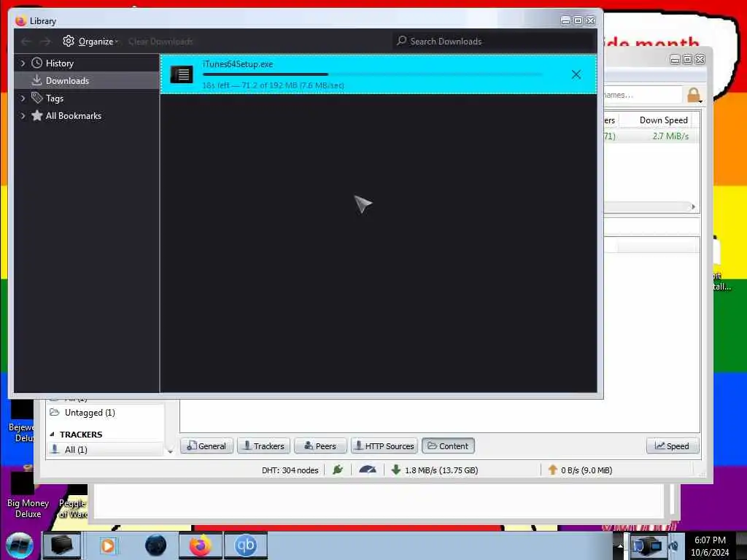Viewport: 747px width, 560px height.
Task: Click the Tags label icon
Action: pyautogui.click(x=36, y=98)
